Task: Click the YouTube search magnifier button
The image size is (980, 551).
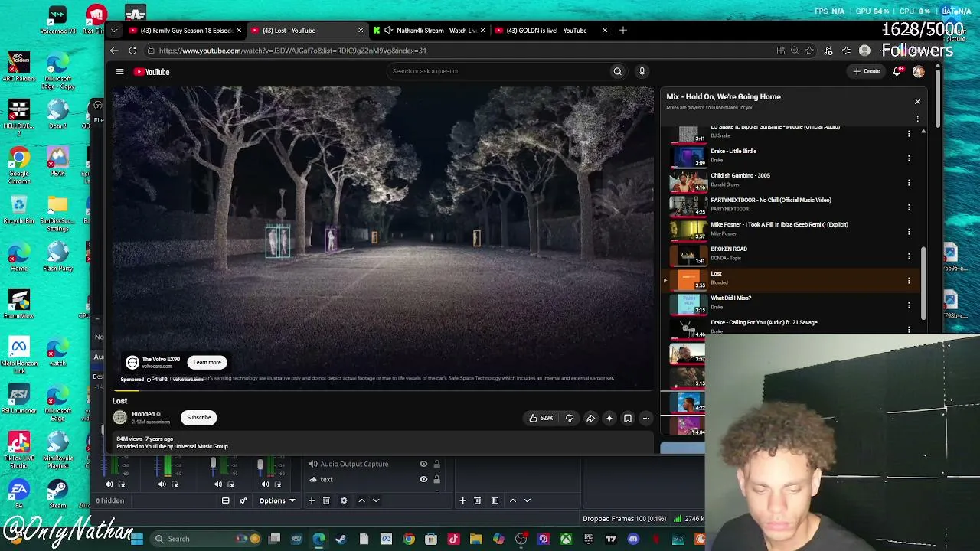Action: (x=617, y=71)
